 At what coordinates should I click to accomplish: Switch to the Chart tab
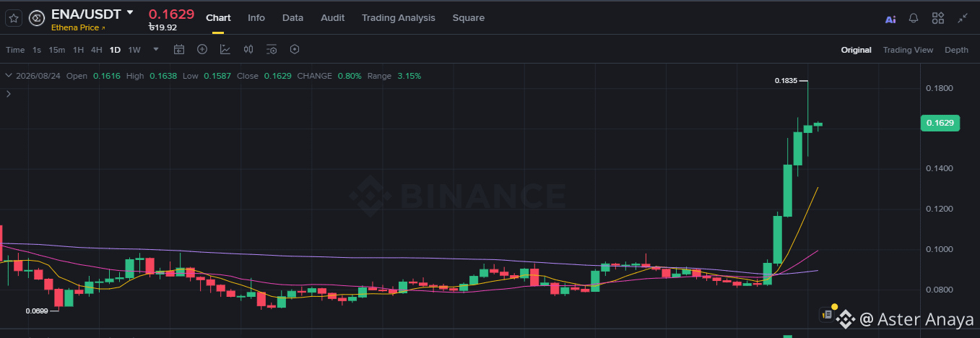[x=218, y=17]
